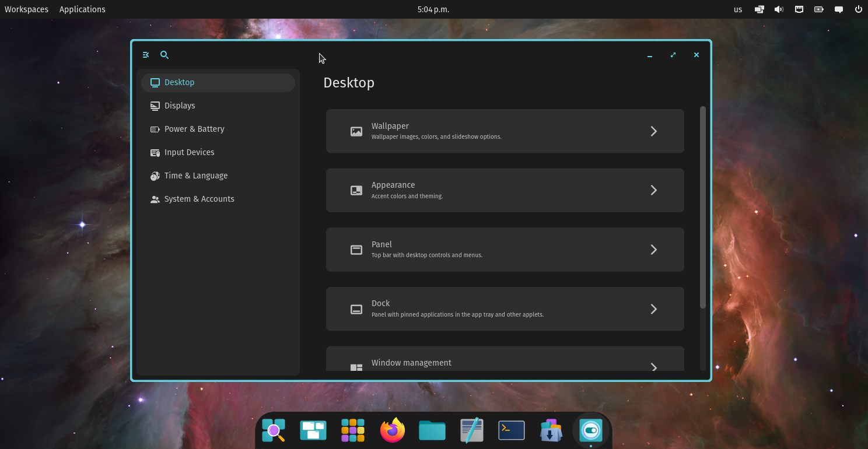
Task: Open Appearance accent colors and theming
Action: coord(505,191)
